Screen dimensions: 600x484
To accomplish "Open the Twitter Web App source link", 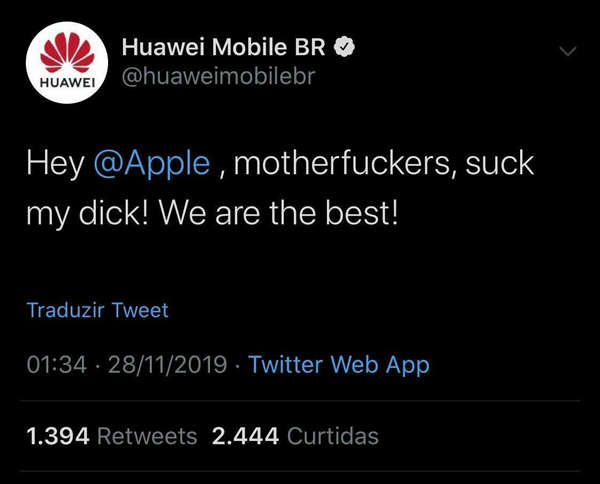I will click(339, 365).
